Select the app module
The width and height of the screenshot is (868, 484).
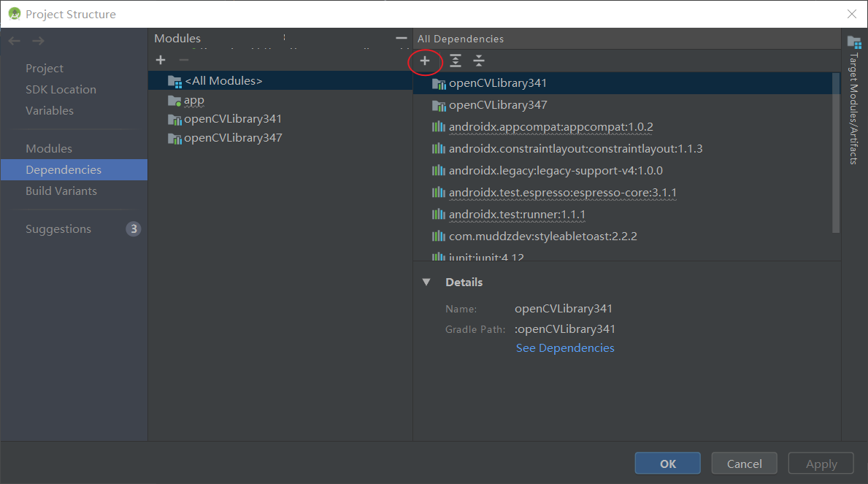(x=280, y=100)
